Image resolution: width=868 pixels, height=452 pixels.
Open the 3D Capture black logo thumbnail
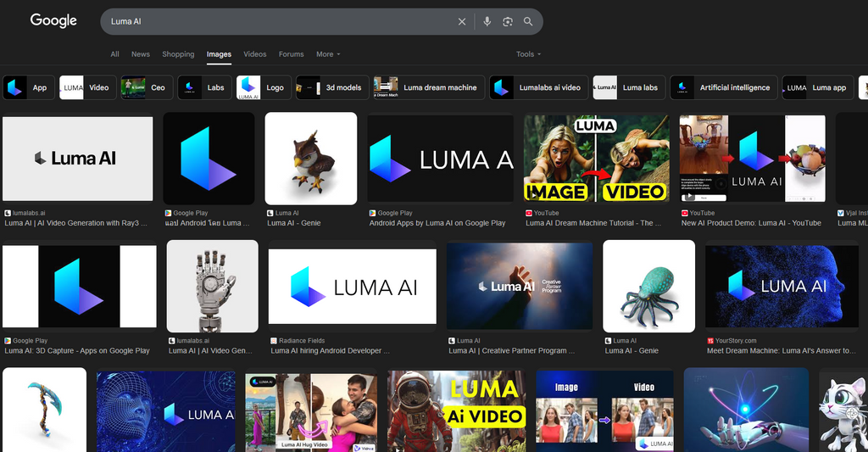79,287
